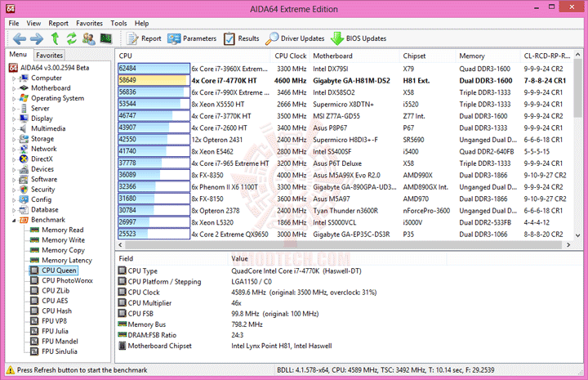The image size is (588, 380).
Task: Go forward with the blue right arrow
Action: 37,38
